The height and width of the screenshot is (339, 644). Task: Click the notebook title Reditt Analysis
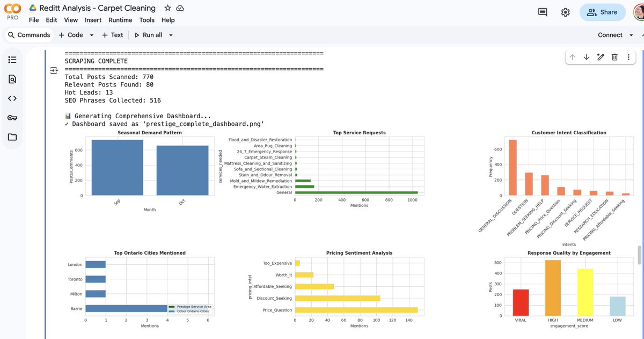click(98, 8)
